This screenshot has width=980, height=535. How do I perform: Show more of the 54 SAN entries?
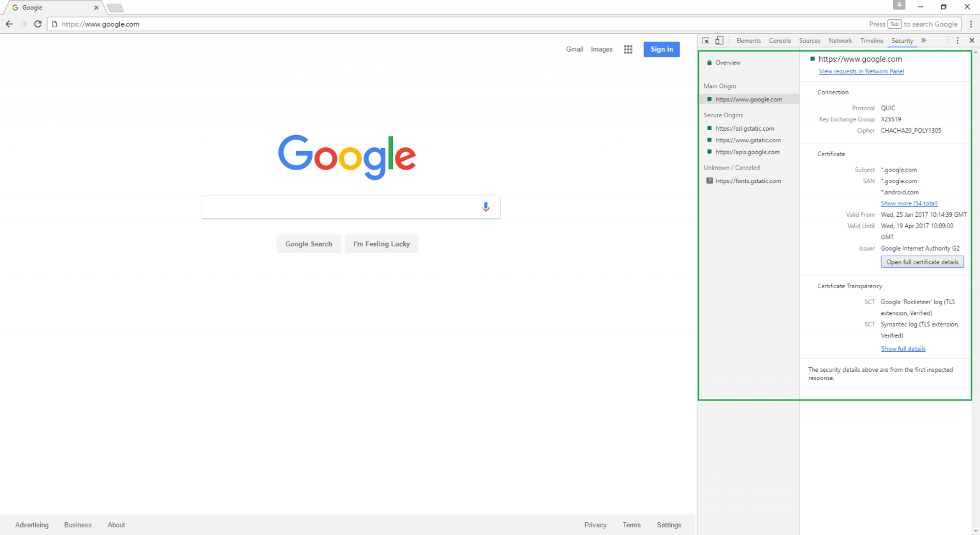tap(909, 203)
